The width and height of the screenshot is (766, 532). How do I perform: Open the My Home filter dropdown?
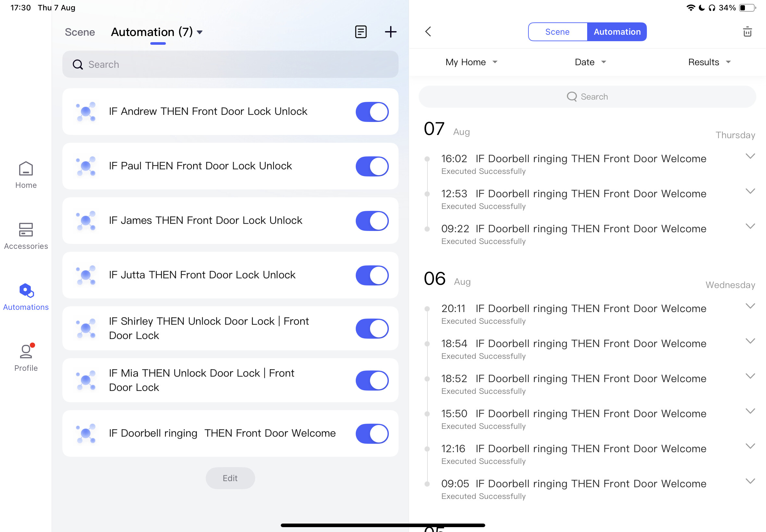point(471,62)
